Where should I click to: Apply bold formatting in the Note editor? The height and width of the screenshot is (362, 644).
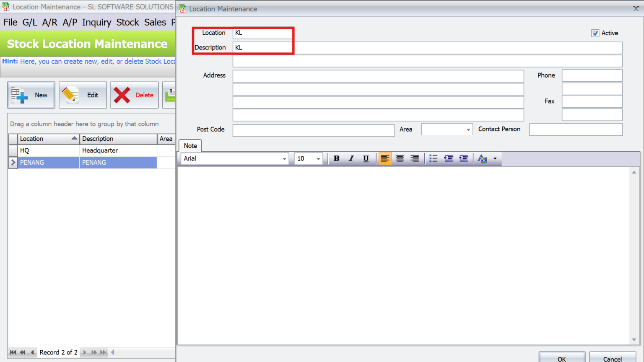336,158
